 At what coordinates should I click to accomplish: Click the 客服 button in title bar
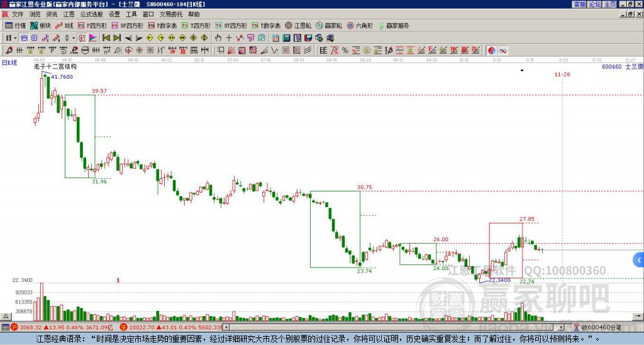coord(579,4)
